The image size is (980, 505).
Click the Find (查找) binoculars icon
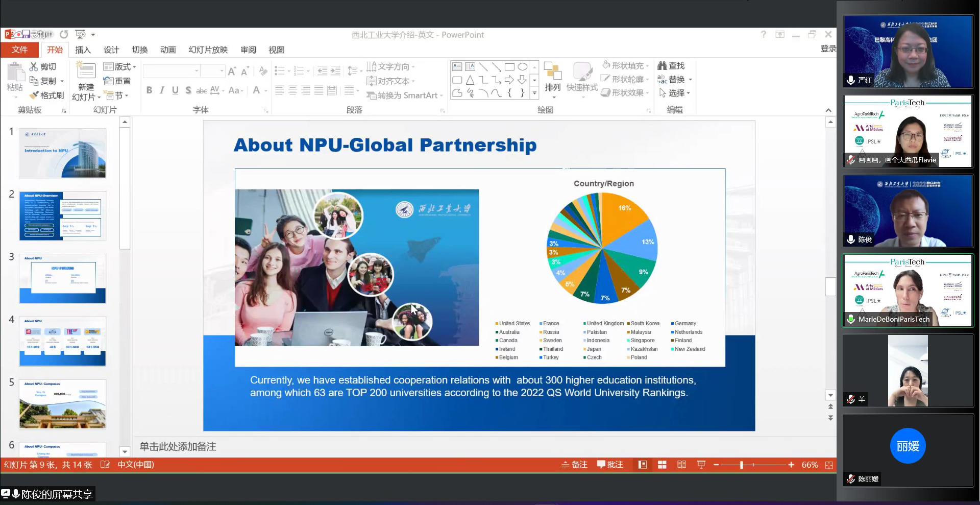[x=662, y=66]
